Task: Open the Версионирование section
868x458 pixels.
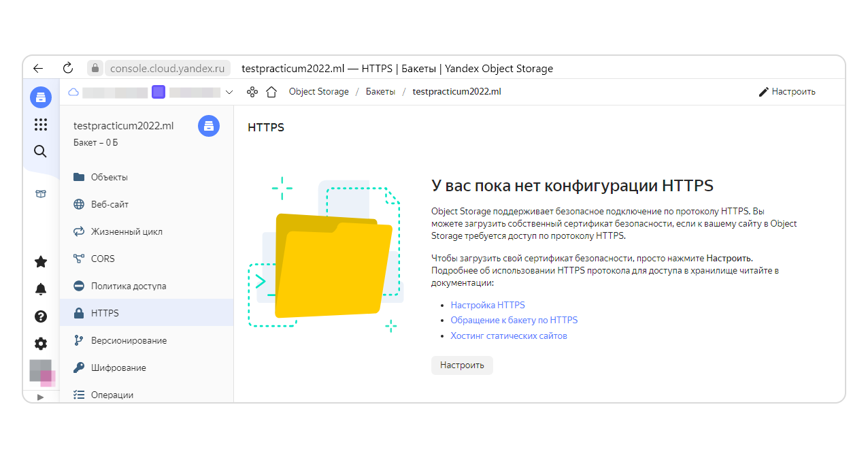Action: 146,340
